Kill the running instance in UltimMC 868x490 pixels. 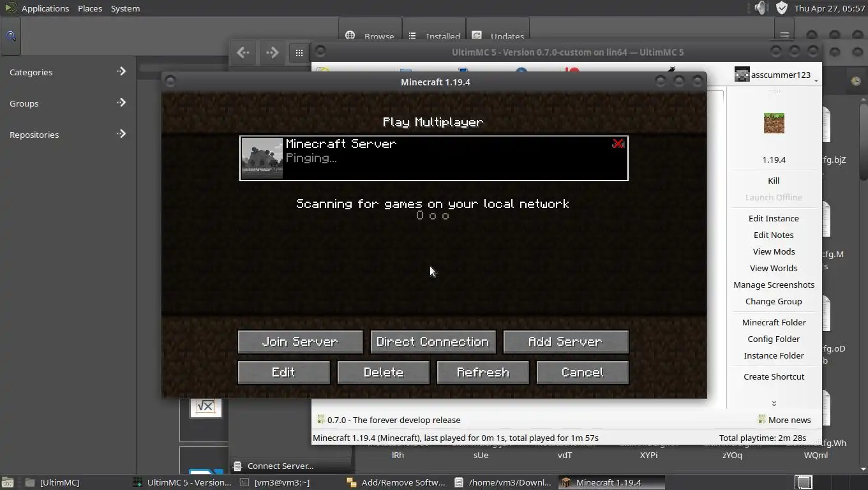coord(774,181)
